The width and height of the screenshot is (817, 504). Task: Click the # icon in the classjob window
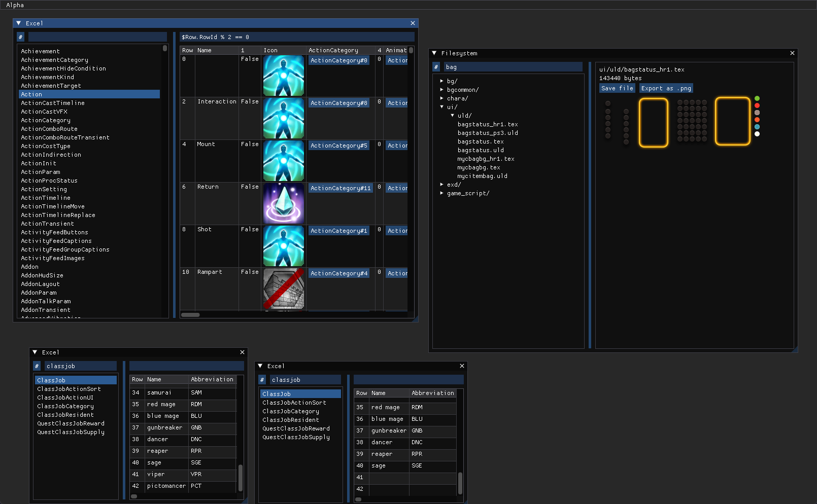37,366
